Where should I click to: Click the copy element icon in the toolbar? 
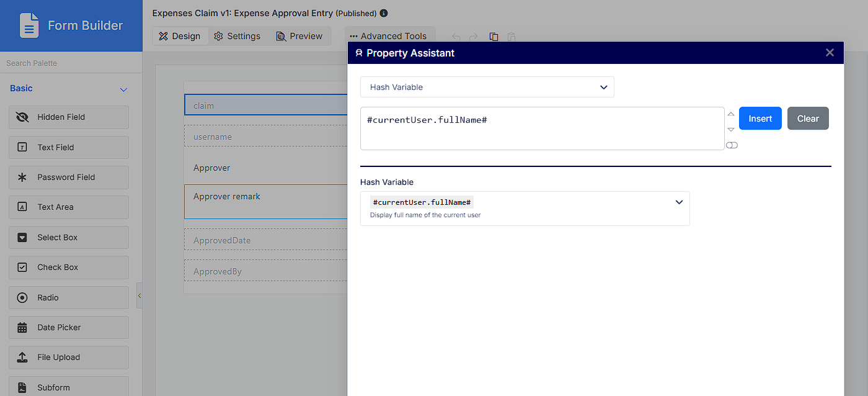(494, 37)
